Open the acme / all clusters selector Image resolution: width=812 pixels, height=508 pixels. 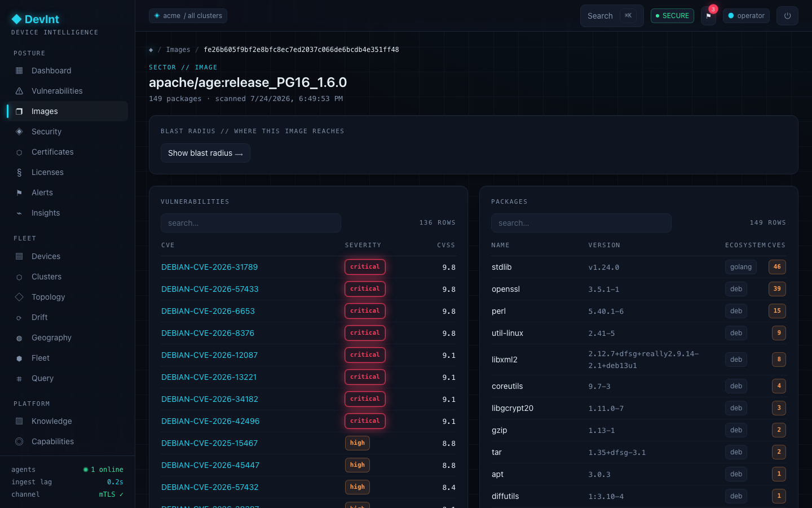[x=188, y=16]
